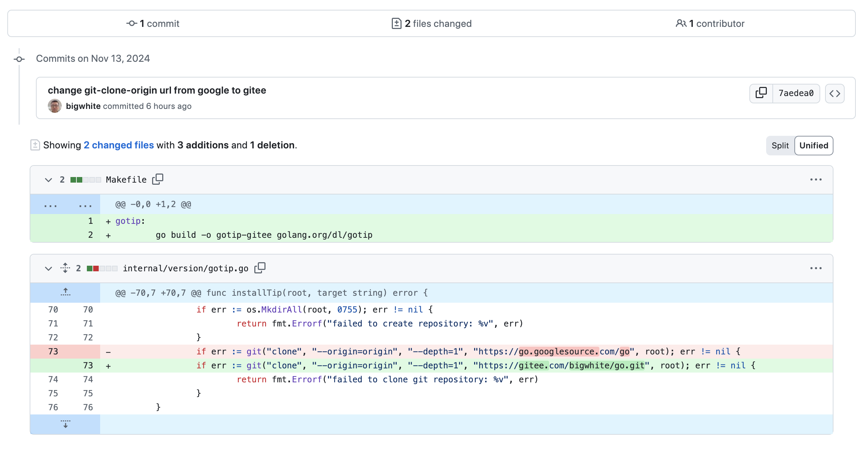868x456 pixels.
Task: Collapse the Makefile diff
Action: point(48,180)
